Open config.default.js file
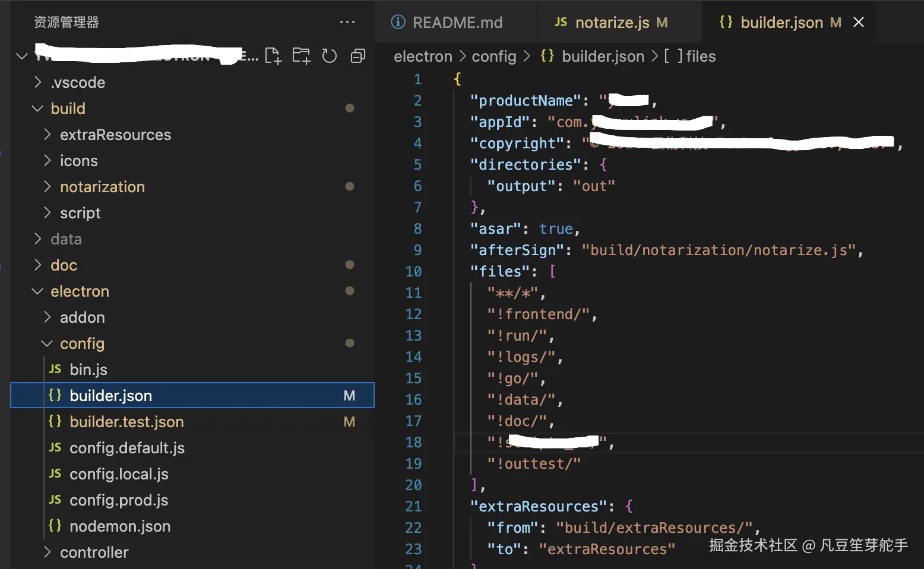Viewport: 924px width, 569px height. point(192,447)
